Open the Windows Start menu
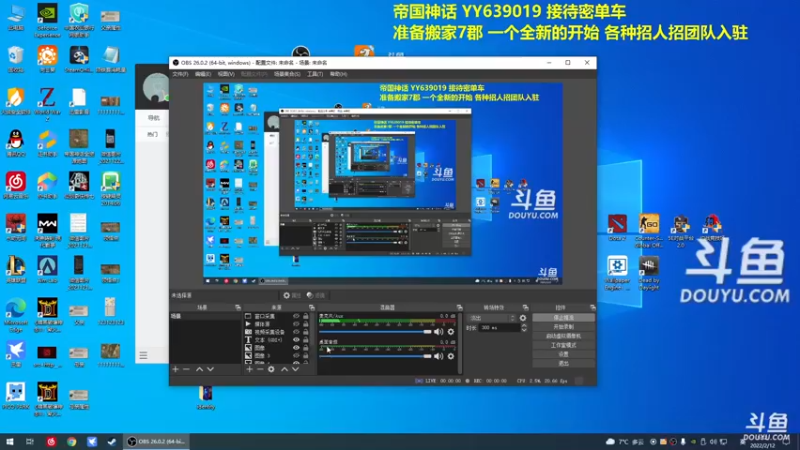800x450 pixels. (x=10, y=442)
